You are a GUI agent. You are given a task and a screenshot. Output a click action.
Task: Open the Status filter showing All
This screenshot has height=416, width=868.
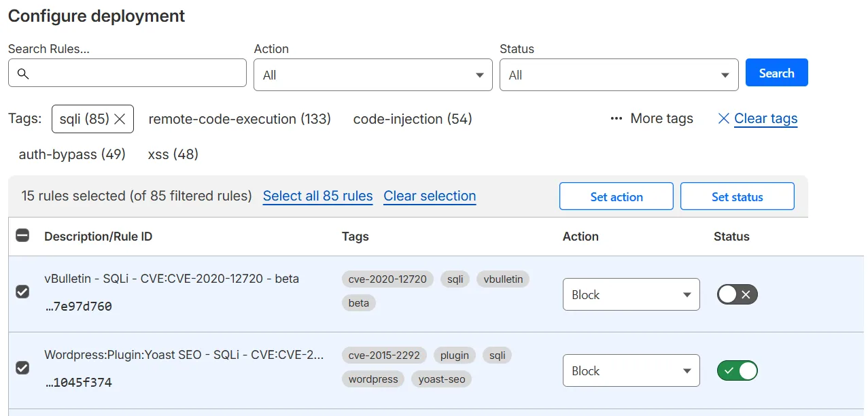(x=619, y=75)
